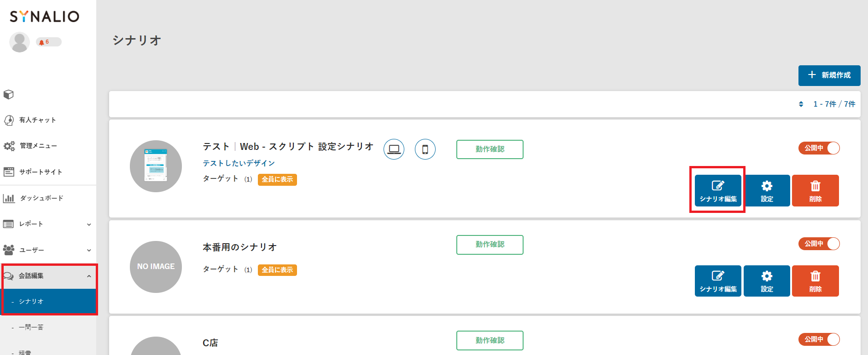868x355 pixels.
Task: Click the user avatar icon in the sidebar
Action: click(19, 42)
